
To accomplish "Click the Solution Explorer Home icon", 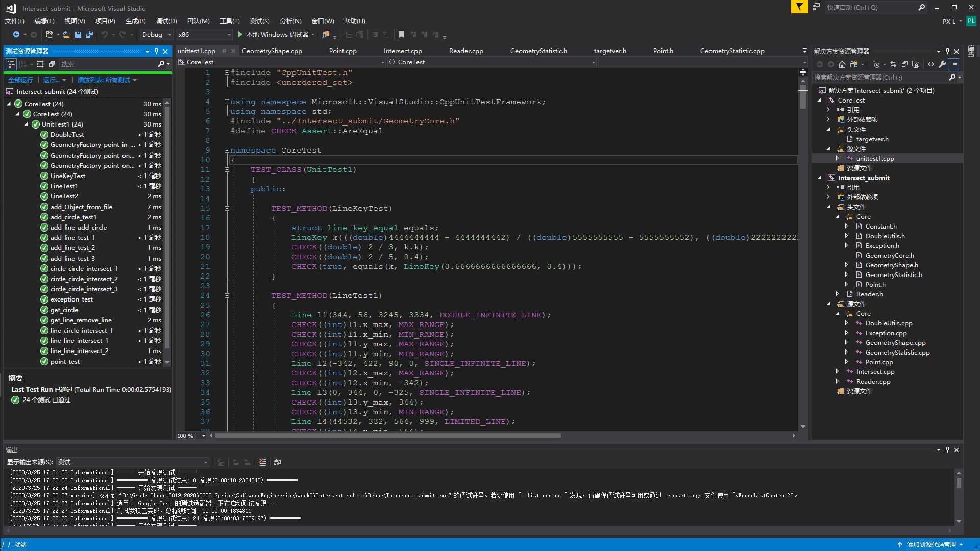I will 842,64.
